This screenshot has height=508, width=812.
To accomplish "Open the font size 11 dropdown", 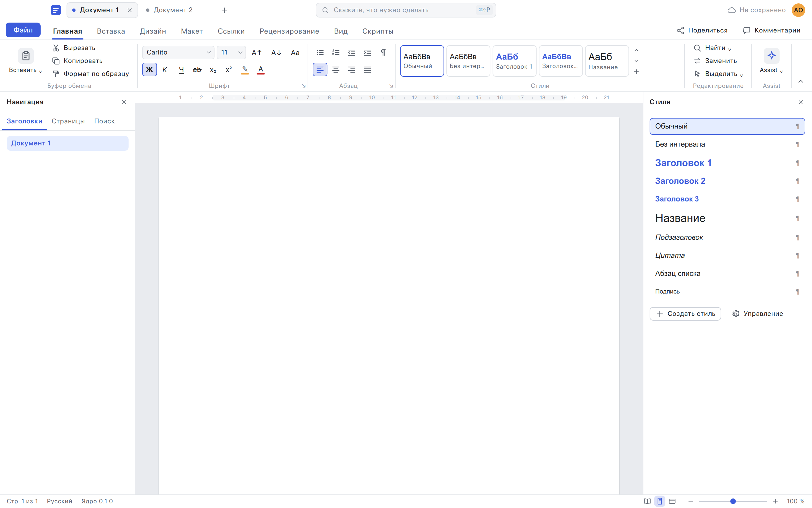I will [231, 52].
